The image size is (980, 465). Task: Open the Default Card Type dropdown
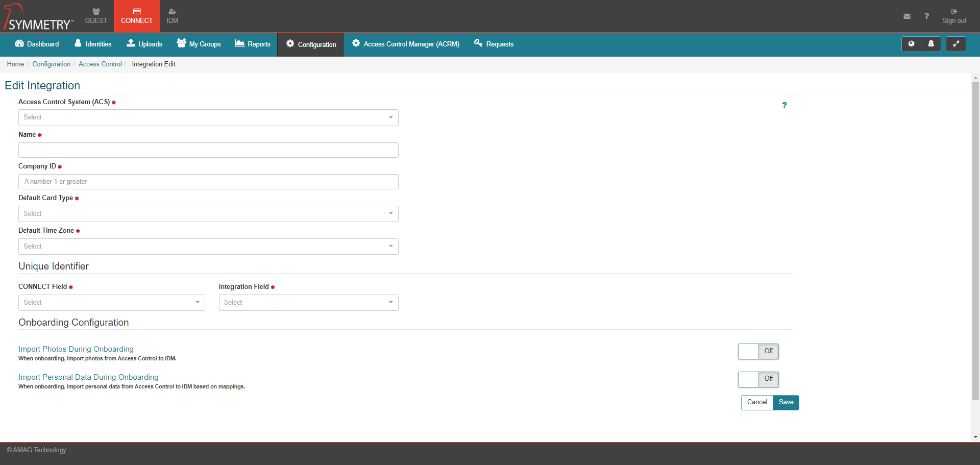point(208,214)
